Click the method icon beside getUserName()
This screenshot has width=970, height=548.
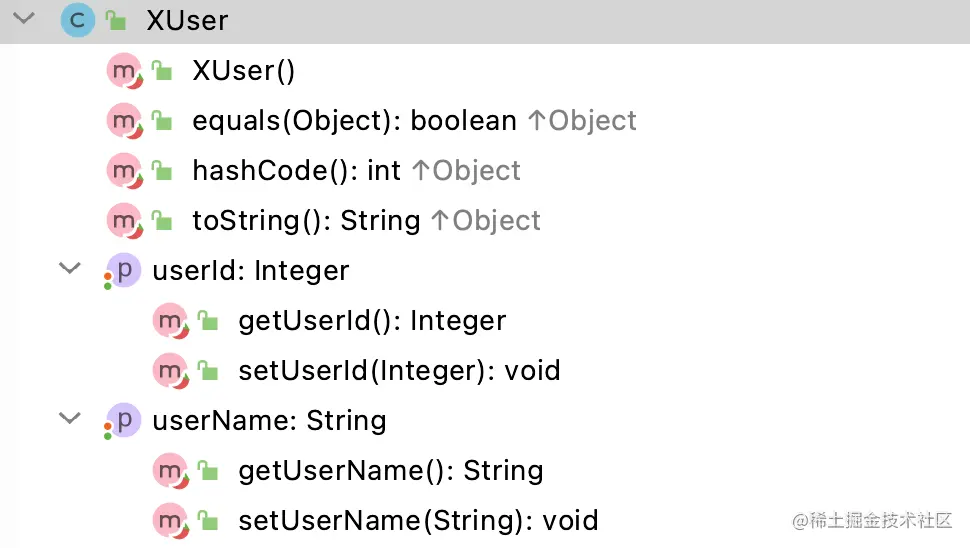pos(170,471)
